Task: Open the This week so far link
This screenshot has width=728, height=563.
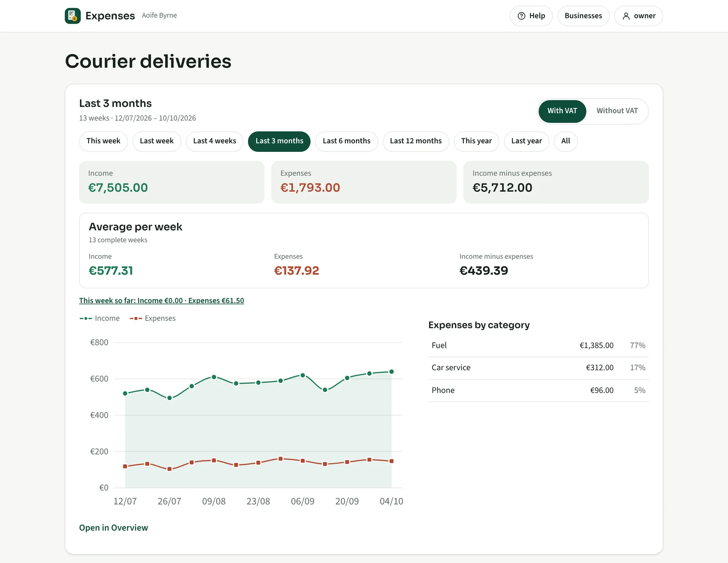Action: [x=162, y=301]
